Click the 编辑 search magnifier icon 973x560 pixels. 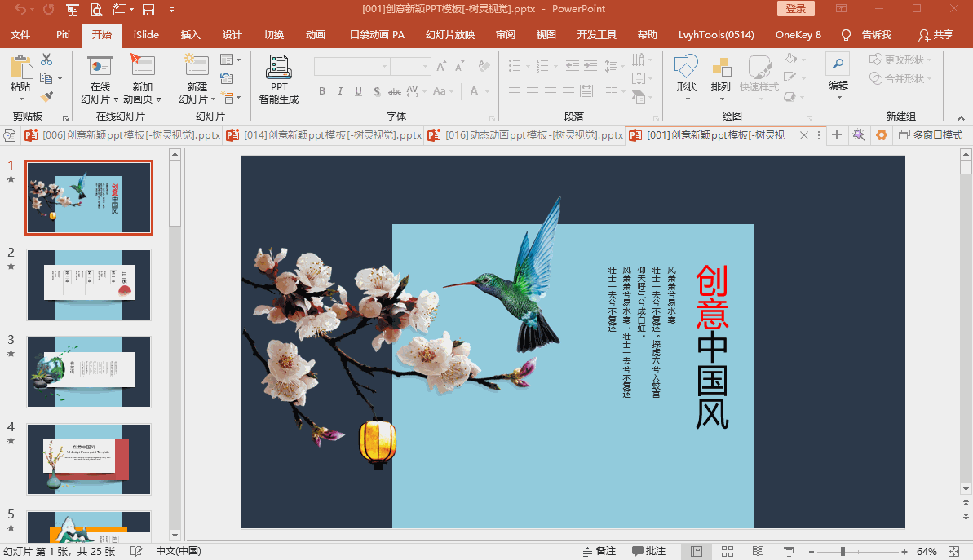pos(838,64)
